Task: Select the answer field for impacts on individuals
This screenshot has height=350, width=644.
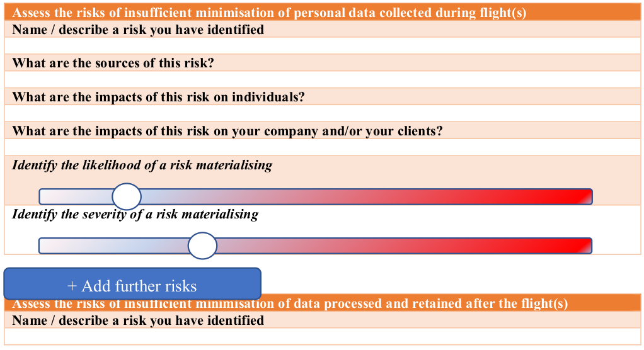Action: (x=323, y=114)
